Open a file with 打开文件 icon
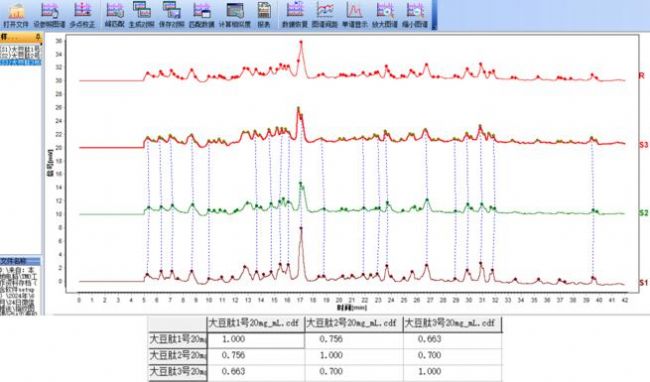 (16, 15)
